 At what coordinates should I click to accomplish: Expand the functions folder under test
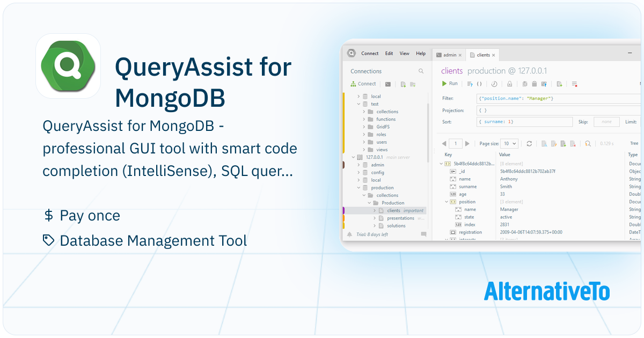coord(364,119)
